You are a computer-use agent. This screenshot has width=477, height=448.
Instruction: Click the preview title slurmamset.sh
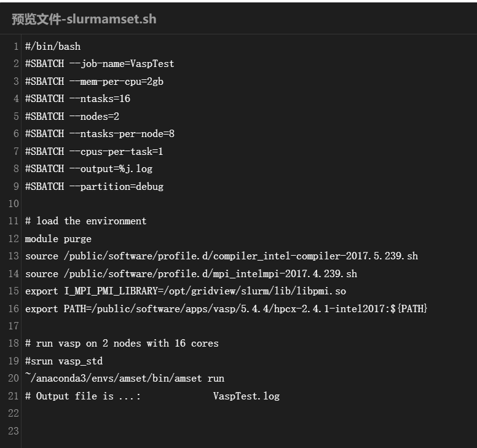pyautogui.click(x=84, y=18)
